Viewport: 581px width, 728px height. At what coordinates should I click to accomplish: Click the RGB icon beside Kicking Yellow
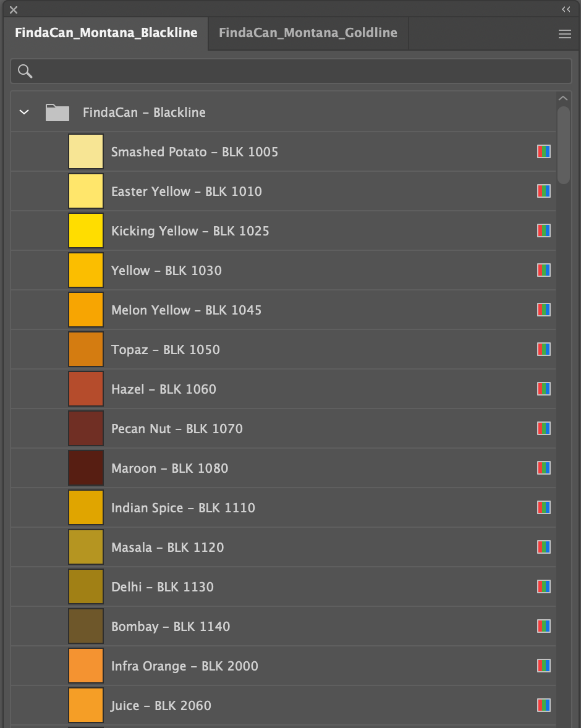pyautogui.click(x=543, y=231)
